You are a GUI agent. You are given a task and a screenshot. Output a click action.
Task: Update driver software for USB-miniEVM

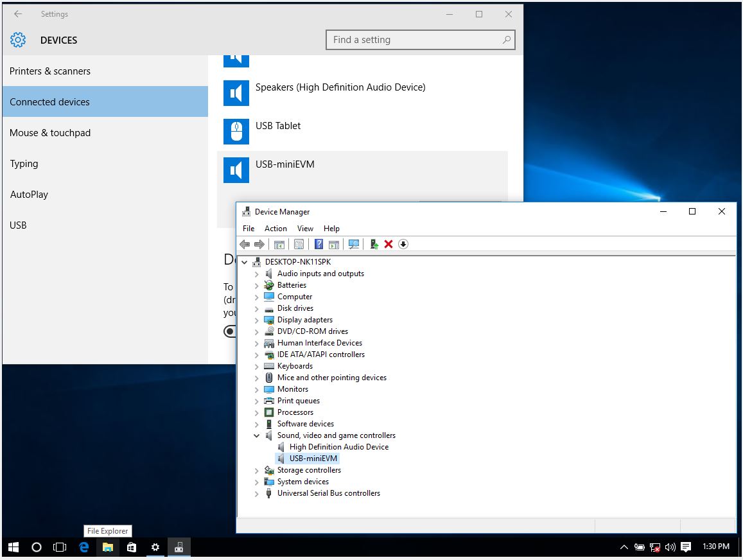point(374,244)
